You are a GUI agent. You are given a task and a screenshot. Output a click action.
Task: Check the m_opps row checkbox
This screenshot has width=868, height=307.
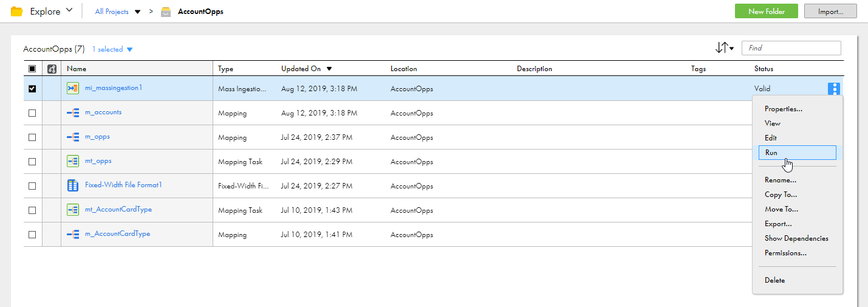coord(32,137)
